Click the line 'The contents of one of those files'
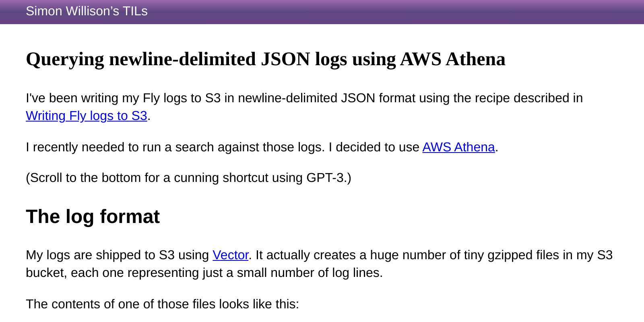Image resolution: width=644 pixels, height=322 pixels. tap(163, 304)
